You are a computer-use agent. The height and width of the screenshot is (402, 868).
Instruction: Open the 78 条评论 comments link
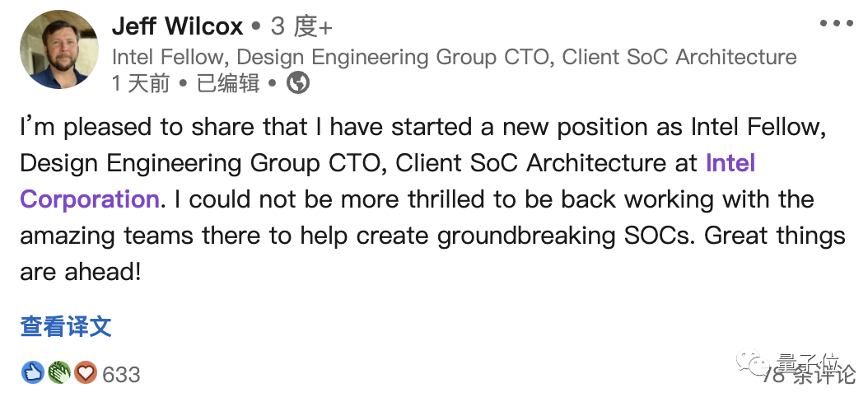coord(810,375)
